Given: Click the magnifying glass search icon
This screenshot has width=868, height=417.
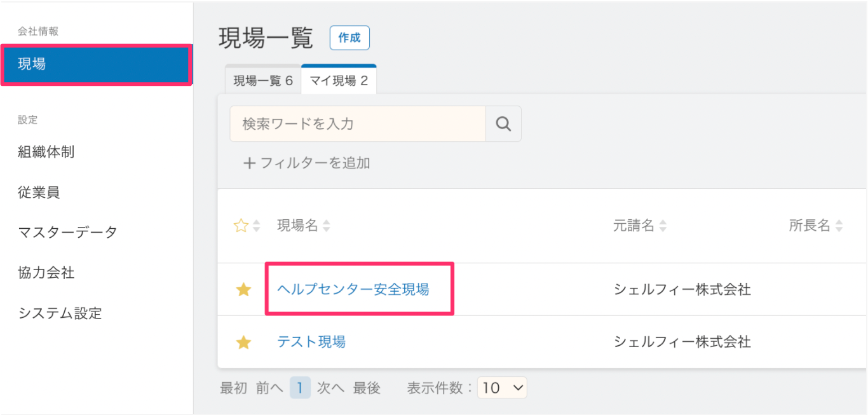Looking at the screenshot, I should coord(503,124).
